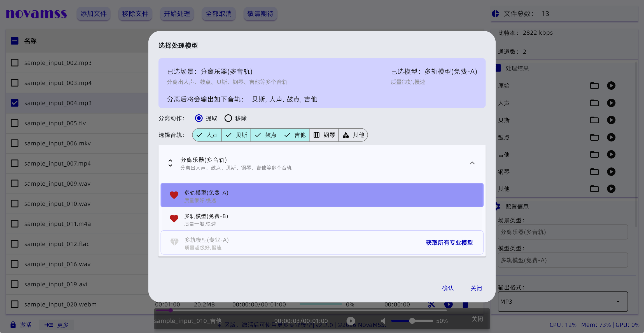Toggle select-all checkbox beside 名称

[15, 41]
